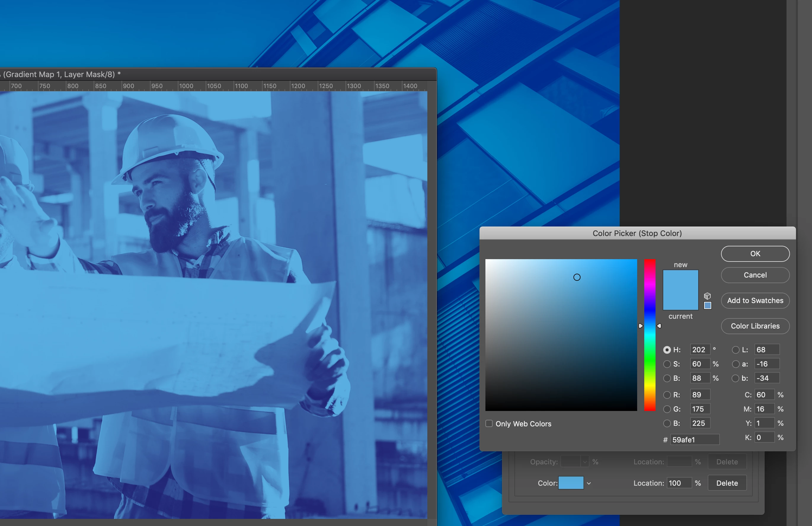
Task: Click Add to Swatches button
Action: click(755, 301)
